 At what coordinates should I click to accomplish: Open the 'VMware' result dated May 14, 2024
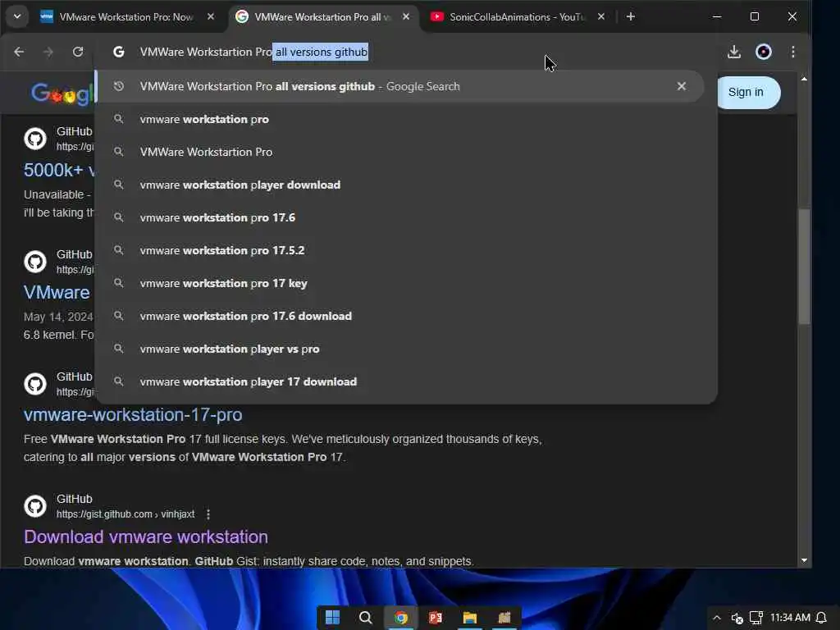click(57, 293)
